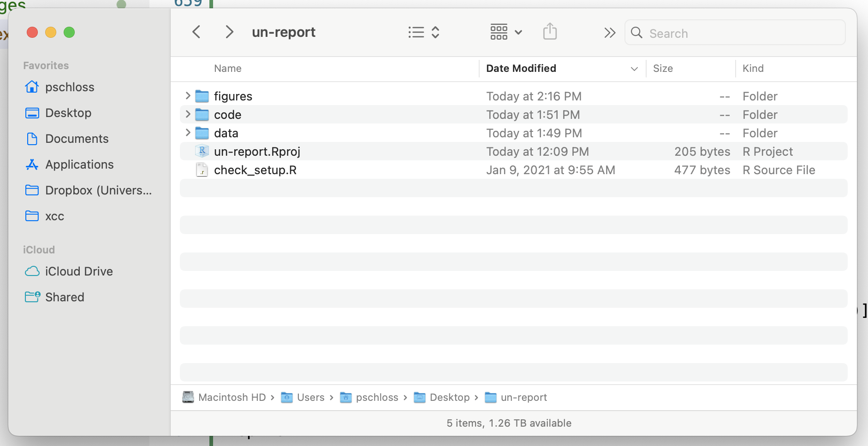The height and width of the screenshot is (446, 868).
Task: Click the Share toolbar icon
Action: [550, 32]
